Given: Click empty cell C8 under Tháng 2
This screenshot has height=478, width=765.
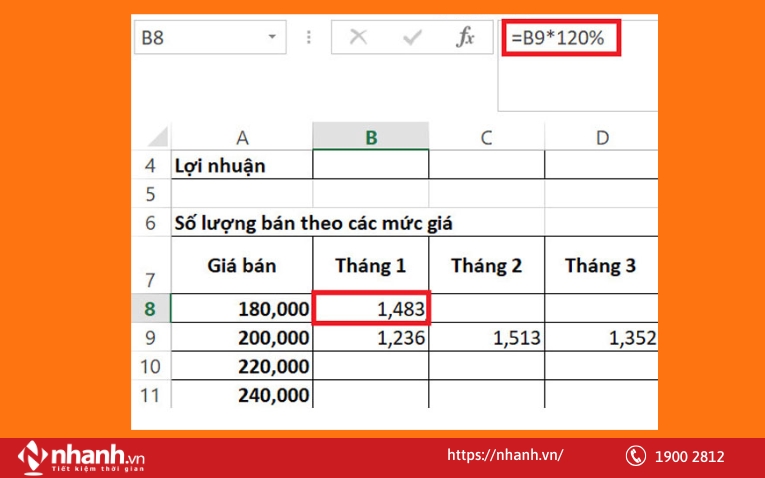Looking at the screenshot, I should [x=486, y=308].
